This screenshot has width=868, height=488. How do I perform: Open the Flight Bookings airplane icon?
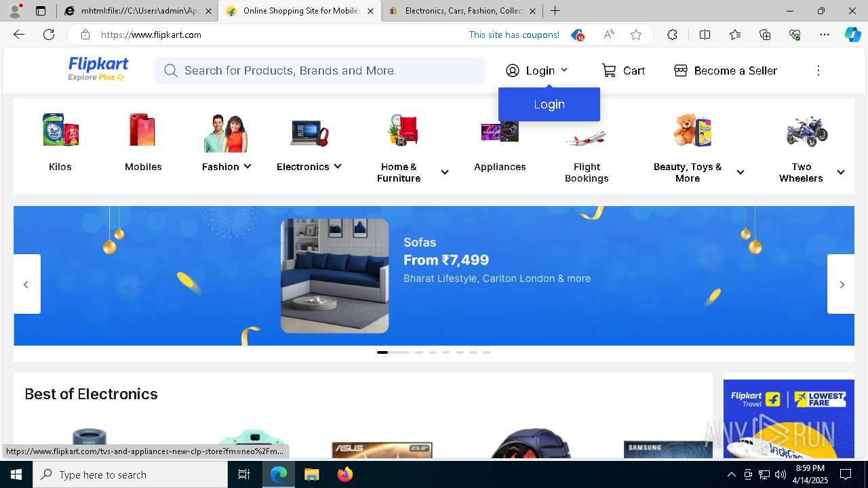586,138
